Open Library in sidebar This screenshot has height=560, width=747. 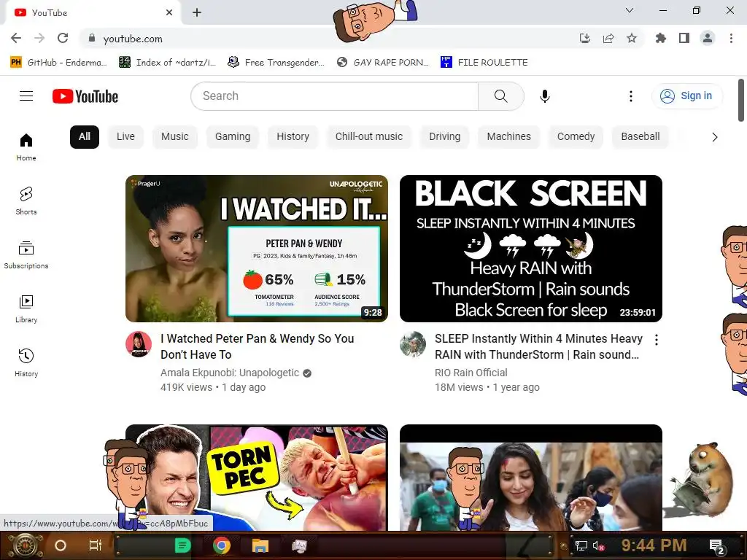pos(26,308)
